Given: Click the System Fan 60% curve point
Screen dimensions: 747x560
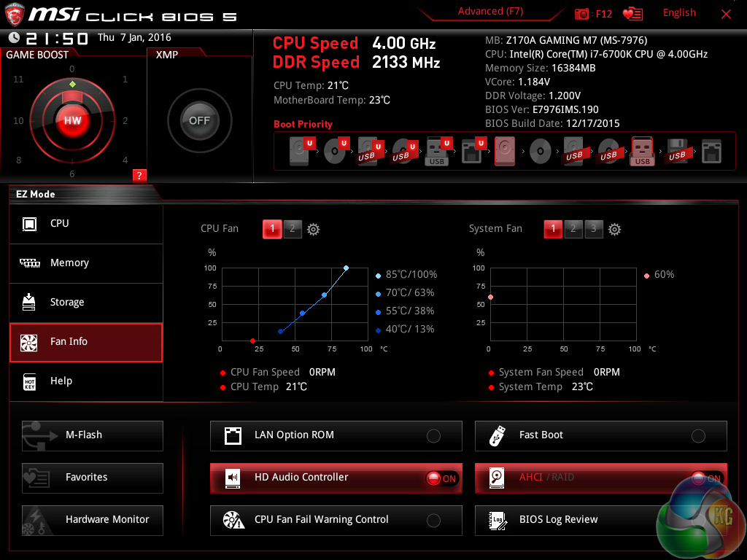Looking at the screenshot, I should (x=491, y=297).
